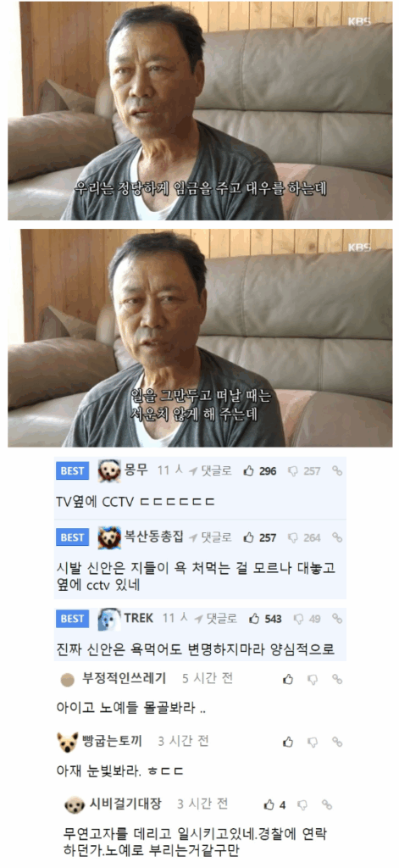Jump to 복산동총집's comment via 댓글로

pyautogui.click(x=210, y=537)
